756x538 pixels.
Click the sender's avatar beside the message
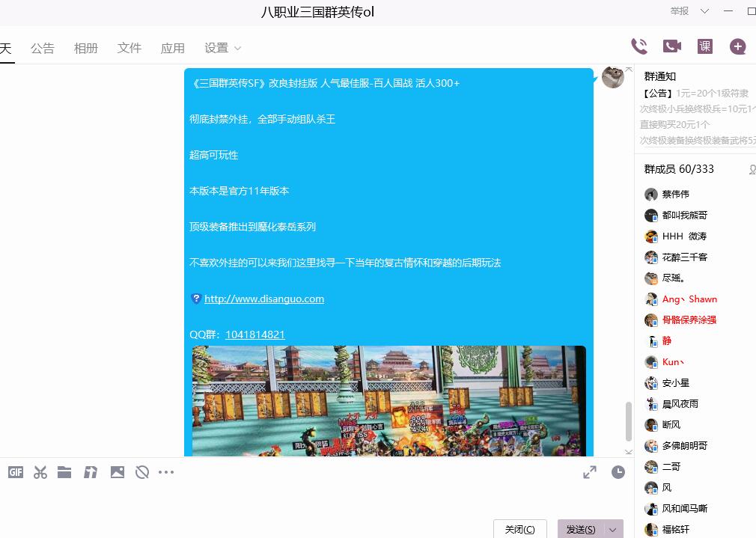[613, 77]
